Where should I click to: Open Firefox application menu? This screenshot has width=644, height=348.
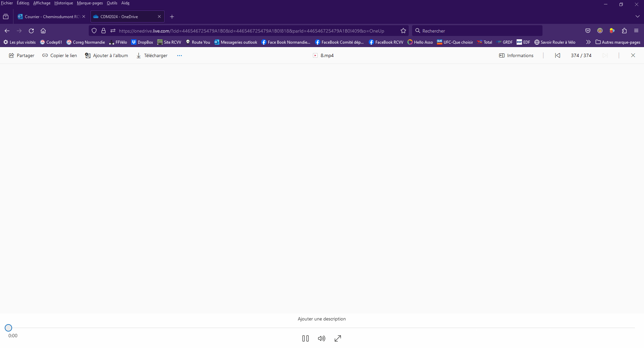click(x=636, y=31)
